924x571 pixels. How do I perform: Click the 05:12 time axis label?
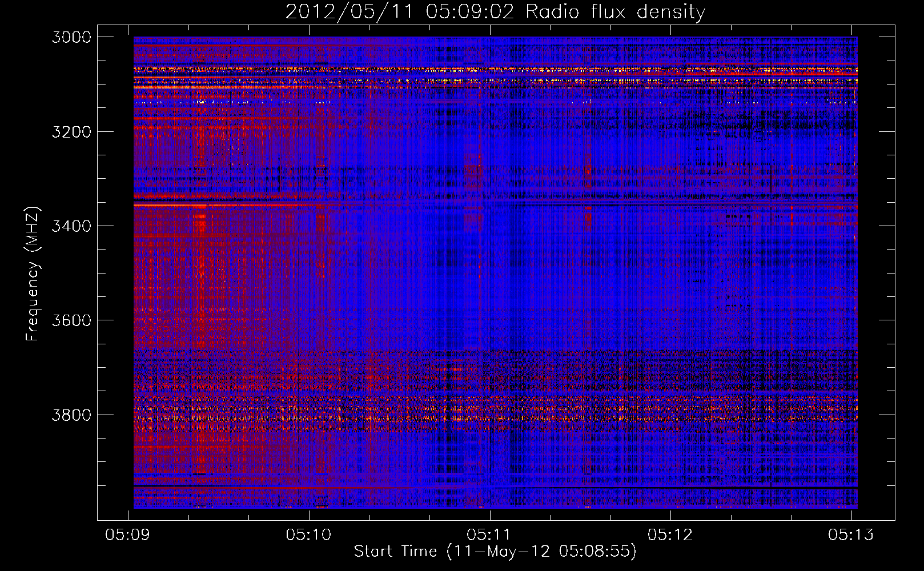coord(670,534)
